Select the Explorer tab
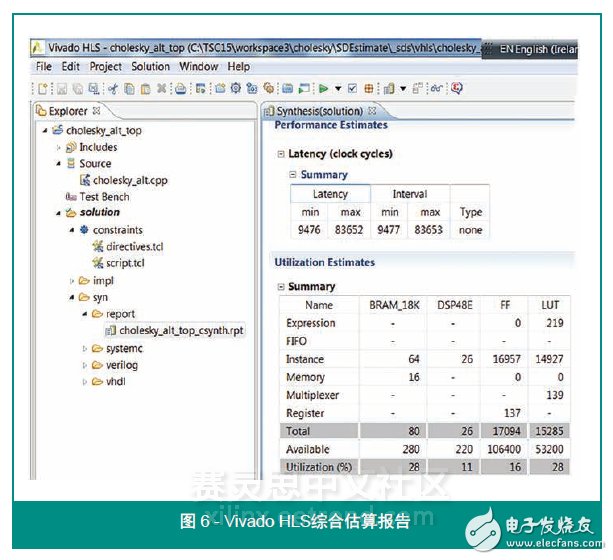The height and width of the screenshot is (560, 613). pos(67,111)
